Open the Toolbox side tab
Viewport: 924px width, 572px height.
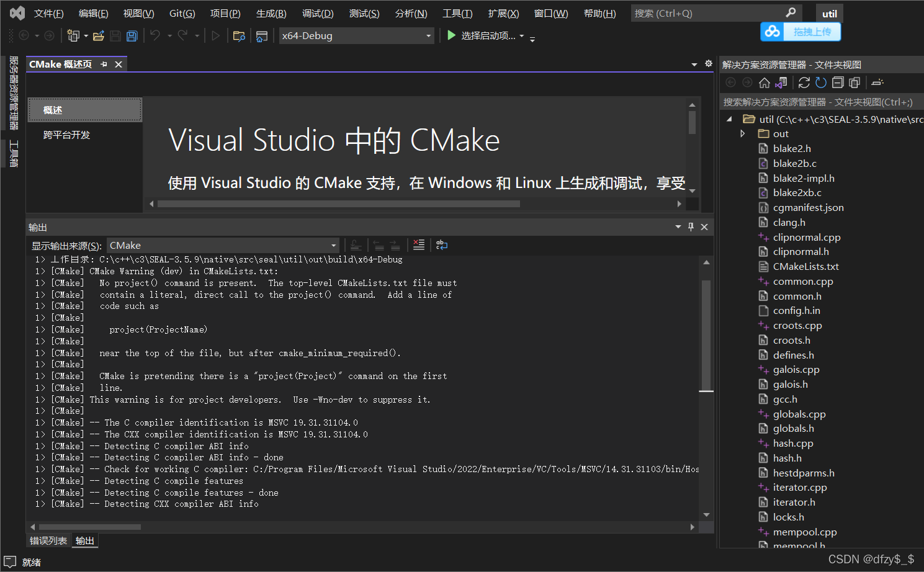click(x=14, y=153)
